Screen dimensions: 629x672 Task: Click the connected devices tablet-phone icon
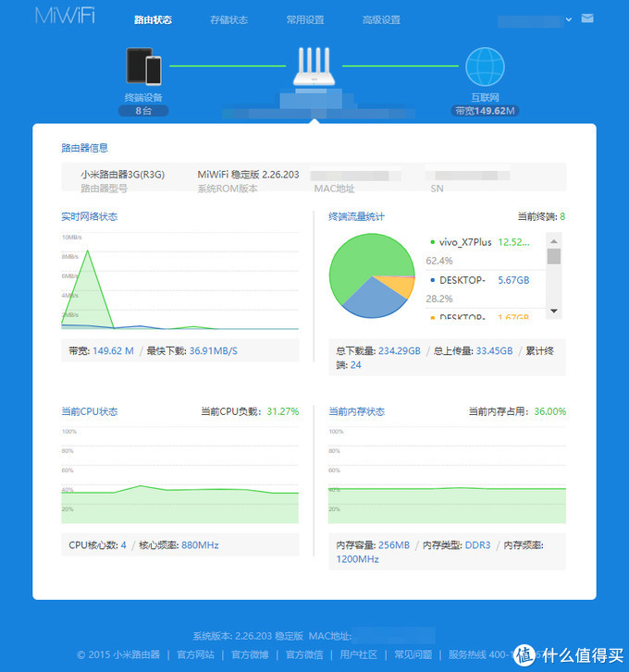pyautogui.click(x=143, y=66)
